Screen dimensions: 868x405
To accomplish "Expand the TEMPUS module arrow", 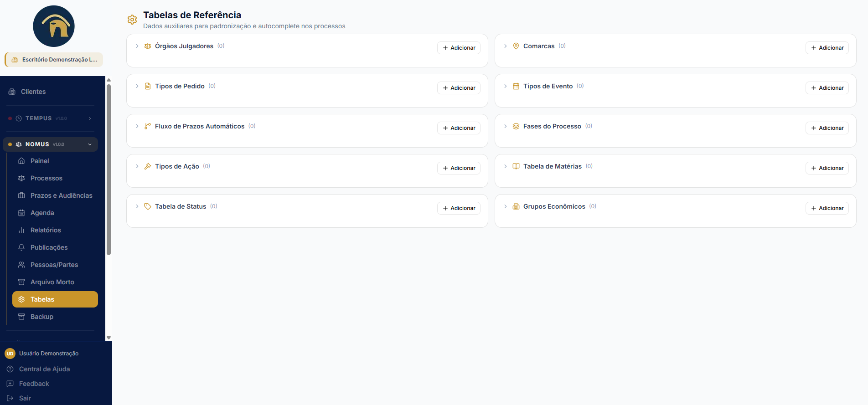I will [90, 118].
